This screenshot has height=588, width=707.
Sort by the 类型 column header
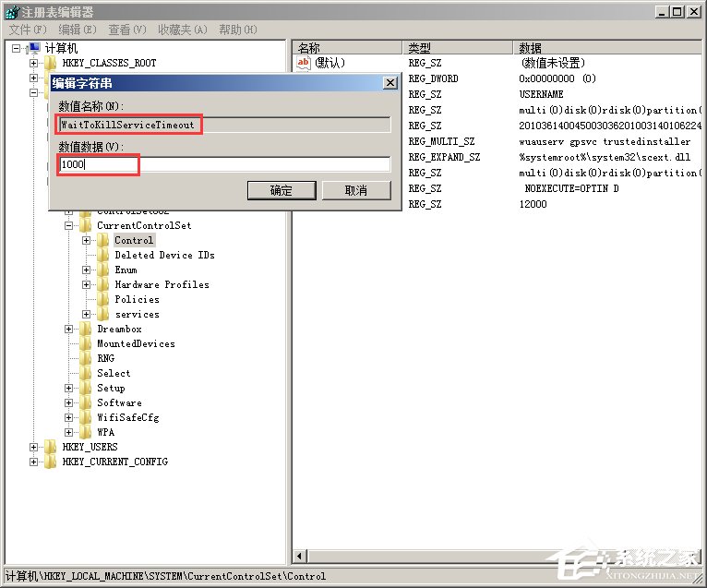point(458,47)
